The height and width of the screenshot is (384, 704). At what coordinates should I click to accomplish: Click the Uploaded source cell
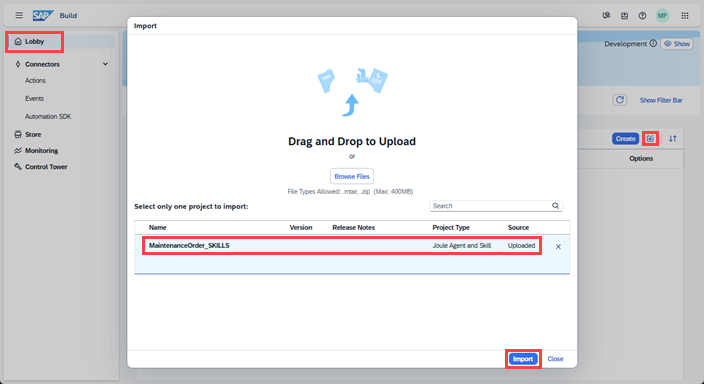click(x=521, y=246)
